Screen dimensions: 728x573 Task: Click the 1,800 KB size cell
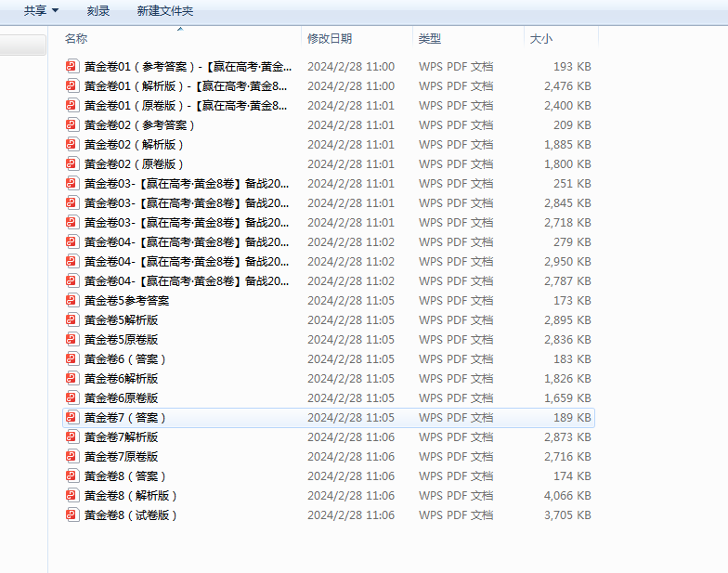[x=567, y=163]
